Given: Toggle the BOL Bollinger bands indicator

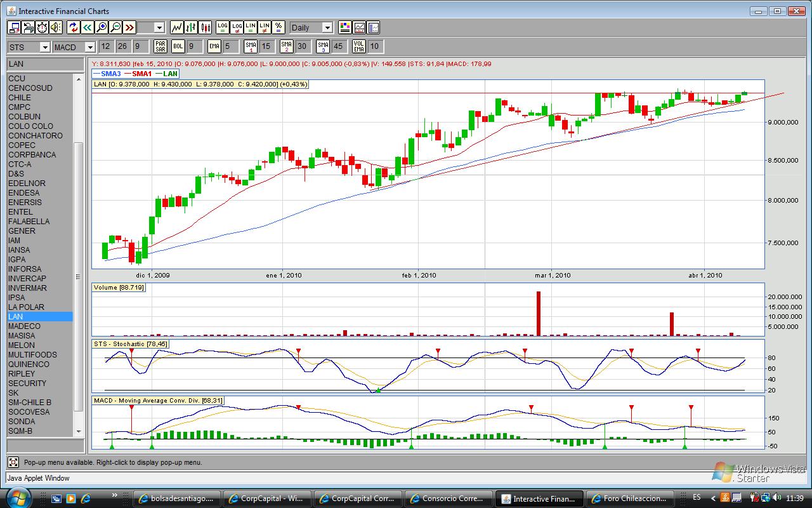Looking at the screenshot, I should [x=178, y=46].
